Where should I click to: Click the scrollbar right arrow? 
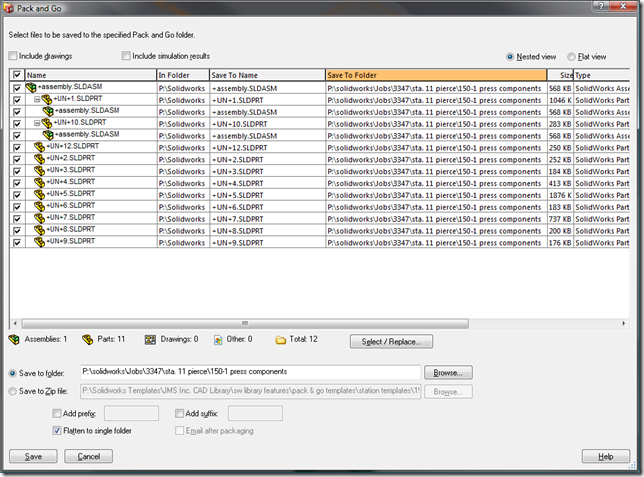pos(623,323)
